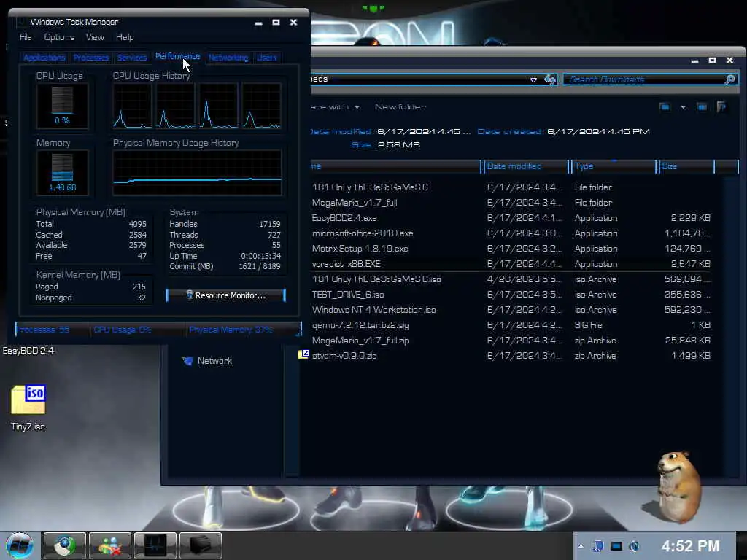The image size is (747, 560).
Task: Toggle the preview pane icon
Action: [x=702, y=107]
